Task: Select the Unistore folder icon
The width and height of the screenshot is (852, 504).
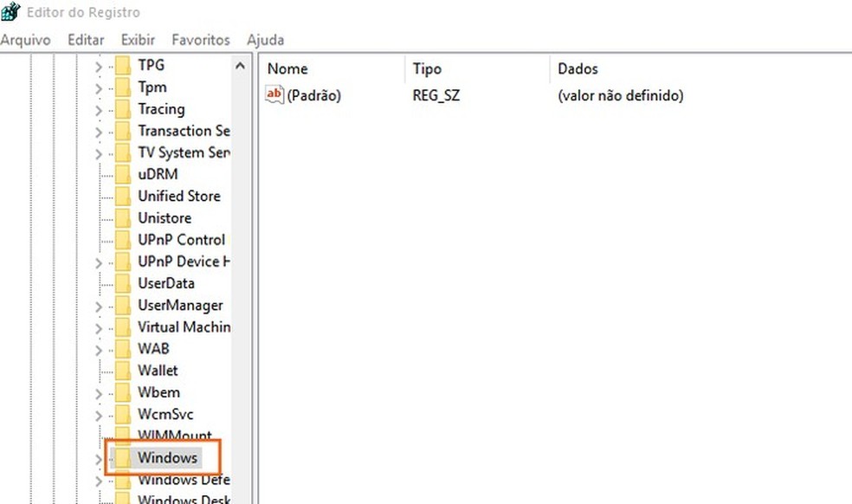Action: [123, 217]
